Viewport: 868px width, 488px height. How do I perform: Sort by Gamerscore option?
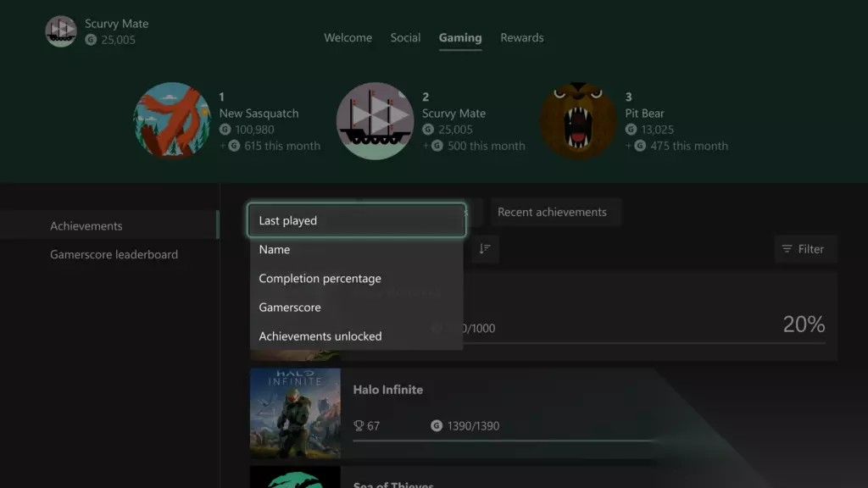(x=357, y=307)
